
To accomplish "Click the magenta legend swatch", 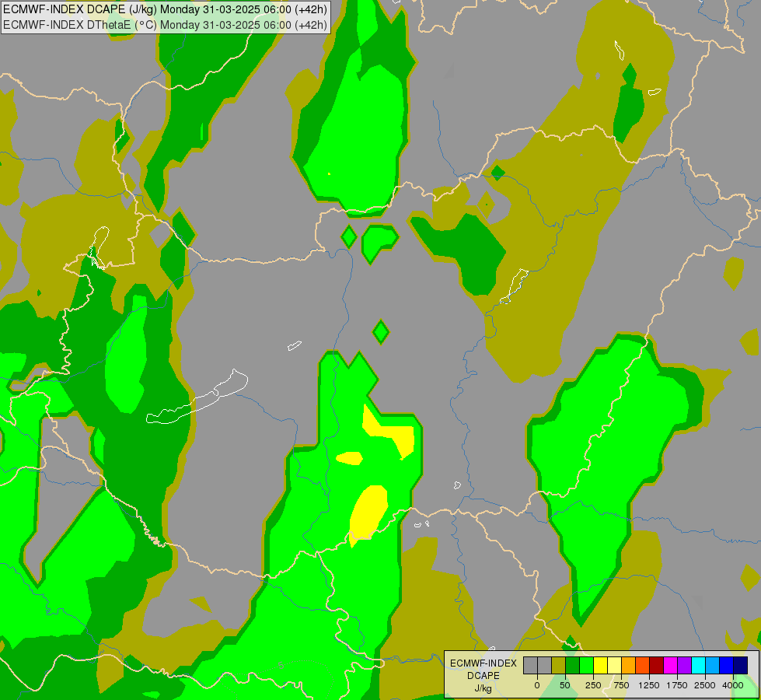I will click(671, 665).
